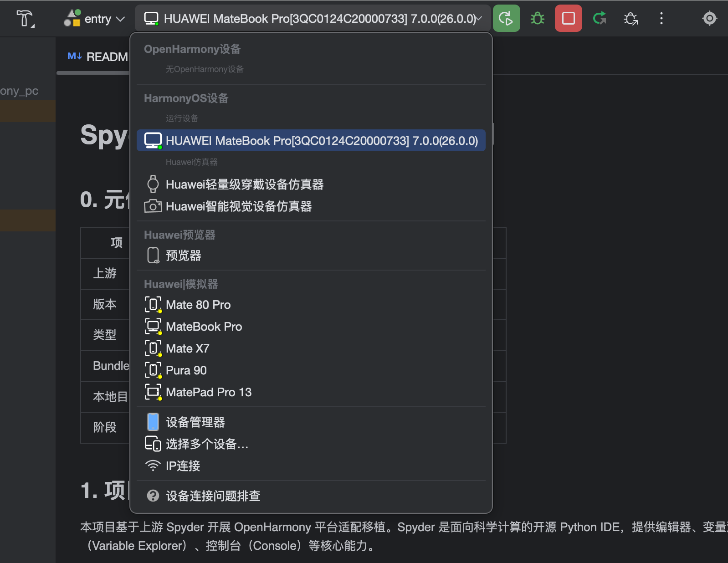Screen dimensions: 728x563
Task: Click the monitor icon of selected device
Action: [153, 141]
